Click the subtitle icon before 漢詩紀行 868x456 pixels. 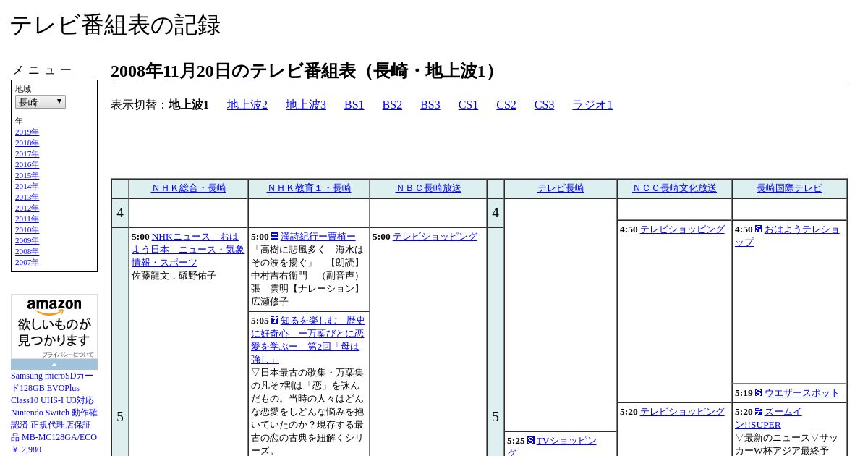click(275, 236)
